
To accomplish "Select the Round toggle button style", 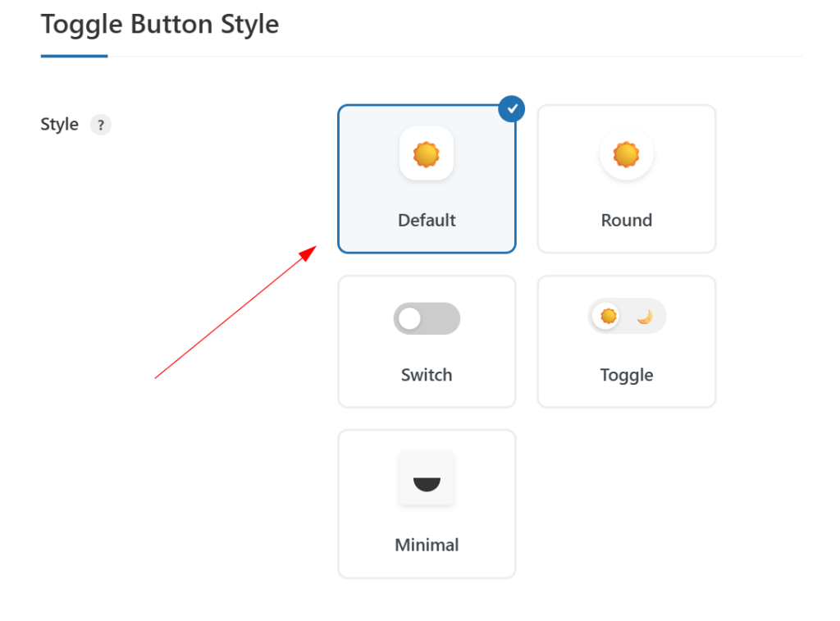I will pos(626,178).
